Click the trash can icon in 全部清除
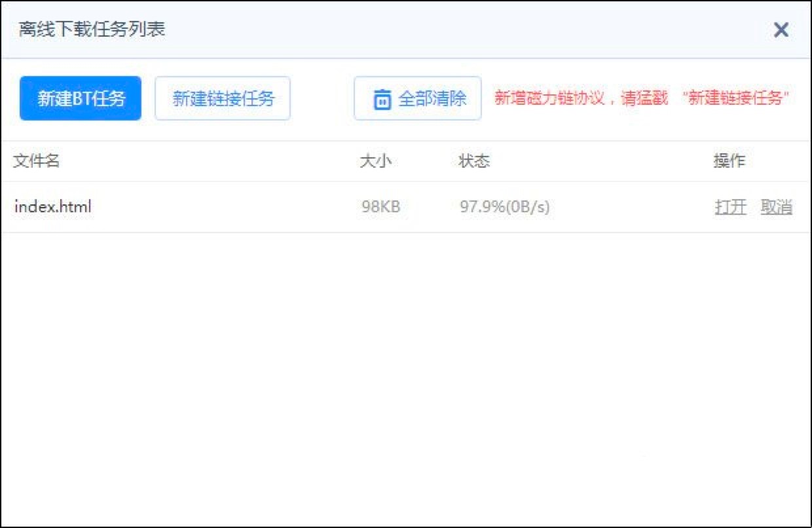The image size is (812, 528). click(x=382, y=99)
